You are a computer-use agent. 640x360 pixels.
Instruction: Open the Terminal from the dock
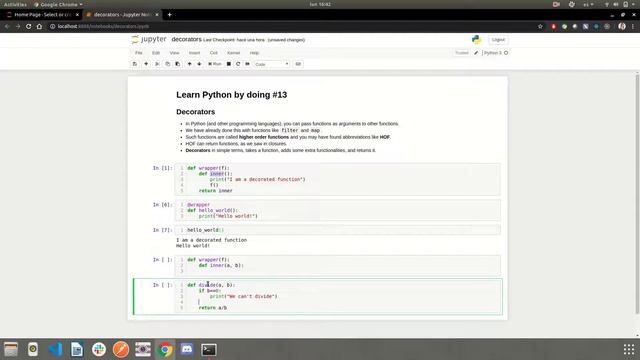tap(209, 349)
